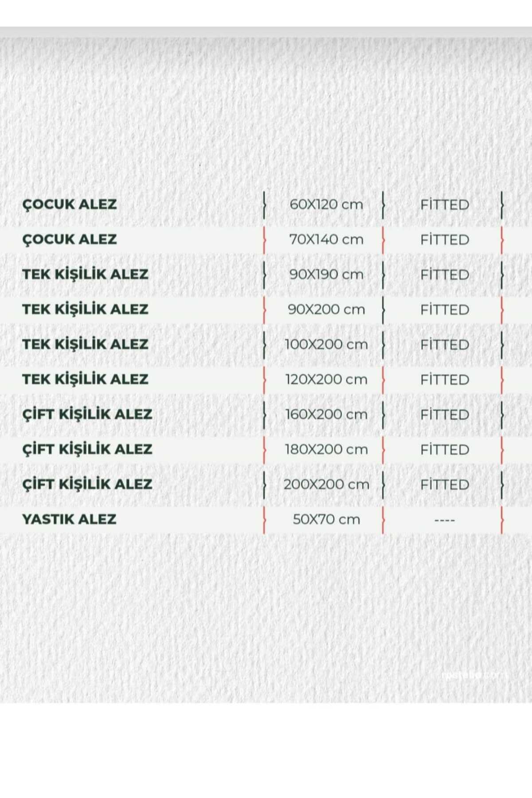This screenshot has height=798, width=532.
Task: Select the 90X200 cm size cell
Action: [326, 309]
